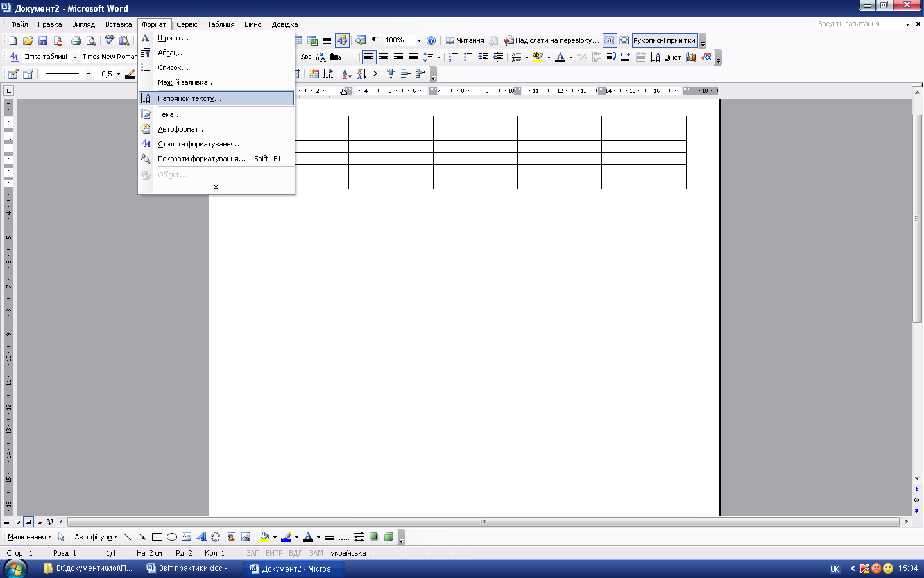Create a new blank document icon

13,40
